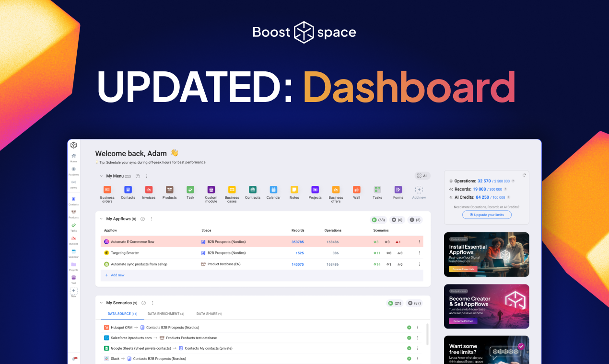Filter appflows by errors (3)
609x364 pixels.
coord(415,220)
